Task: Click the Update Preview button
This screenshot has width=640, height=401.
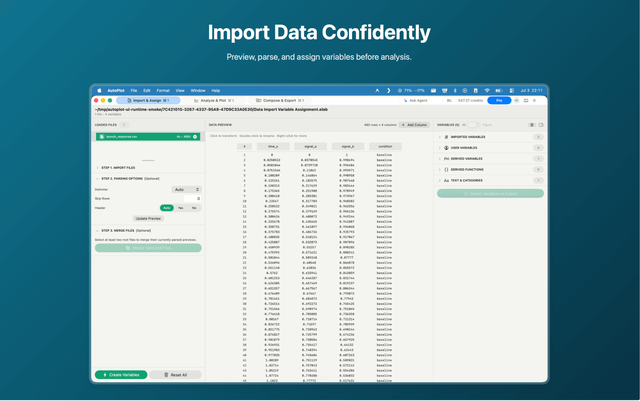Action: click(x=148, y=218)
